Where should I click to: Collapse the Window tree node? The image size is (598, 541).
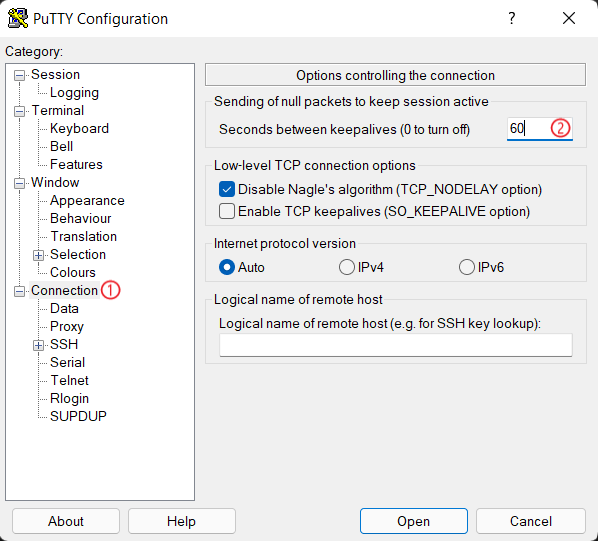click(19, 183)
